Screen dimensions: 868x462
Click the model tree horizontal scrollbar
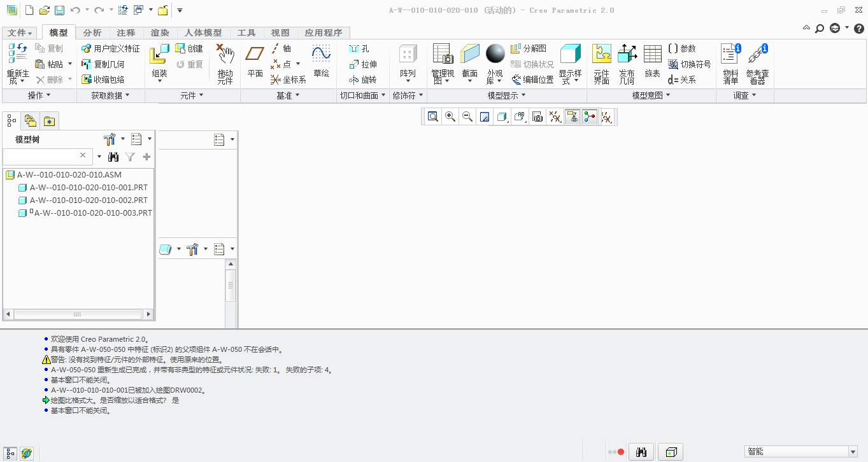pyautogui.click(x=78, y=314)
